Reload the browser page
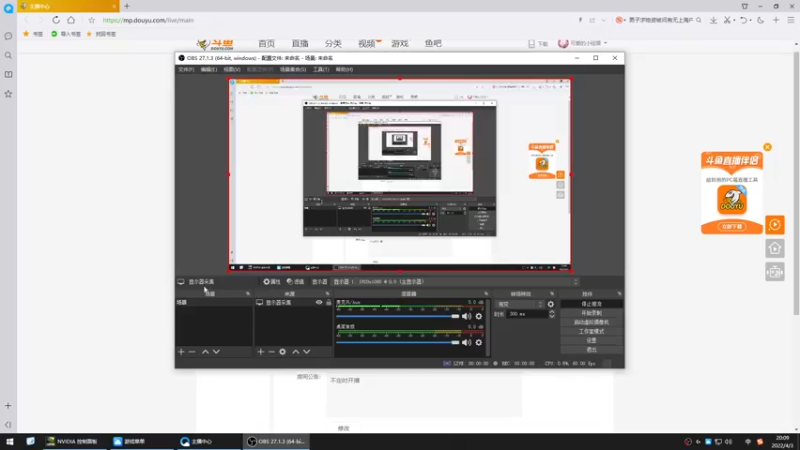 click(56, 20)
